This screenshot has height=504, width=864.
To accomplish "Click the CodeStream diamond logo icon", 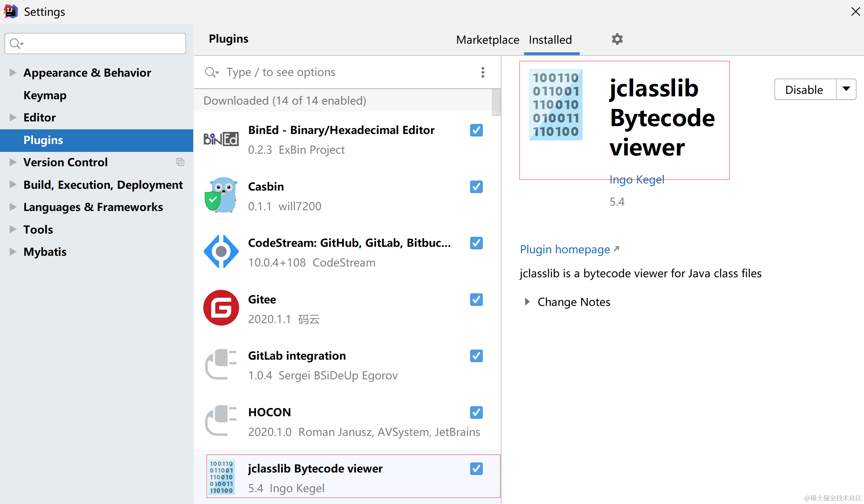I will pyautogui.click(x=221, y=252).
